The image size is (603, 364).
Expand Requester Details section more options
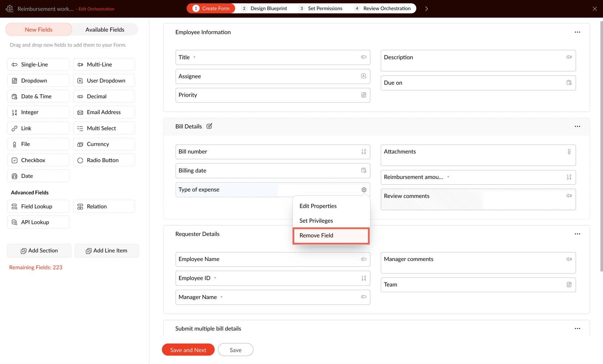(577, 234)
